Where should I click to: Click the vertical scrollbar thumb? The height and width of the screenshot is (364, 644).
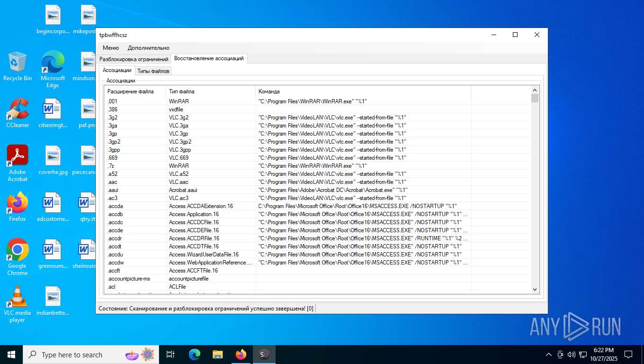(x=535, y=98)
